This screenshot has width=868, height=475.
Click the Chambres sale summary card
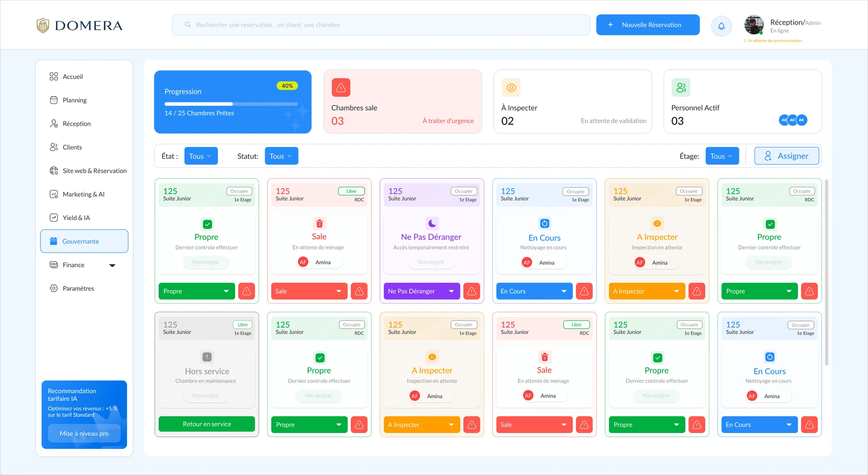pos(403,101)
